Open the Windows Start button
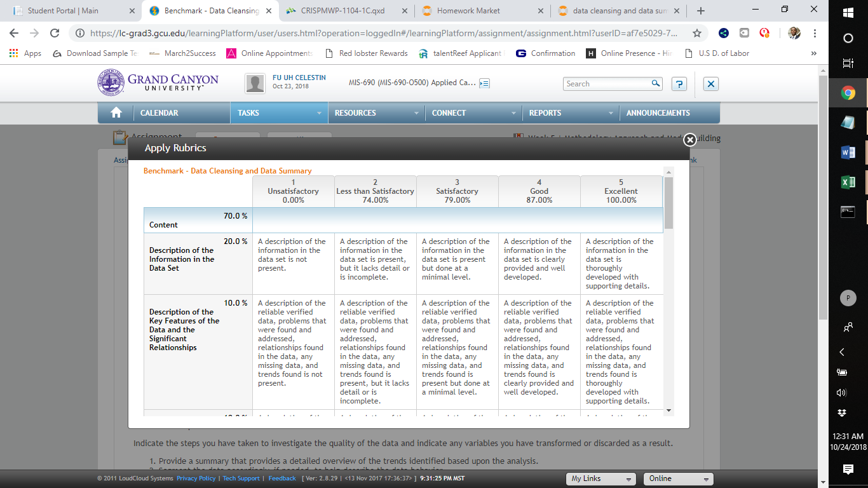The width and height of the screenshot is (868, 488). 848,13
